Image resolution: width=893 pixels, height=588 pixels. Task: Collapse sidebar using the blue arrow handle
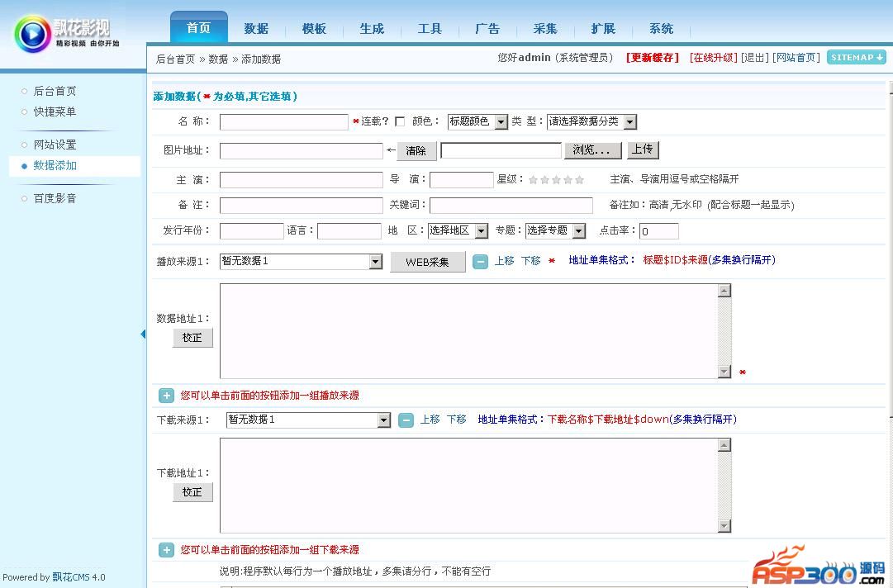click(143, 334)
